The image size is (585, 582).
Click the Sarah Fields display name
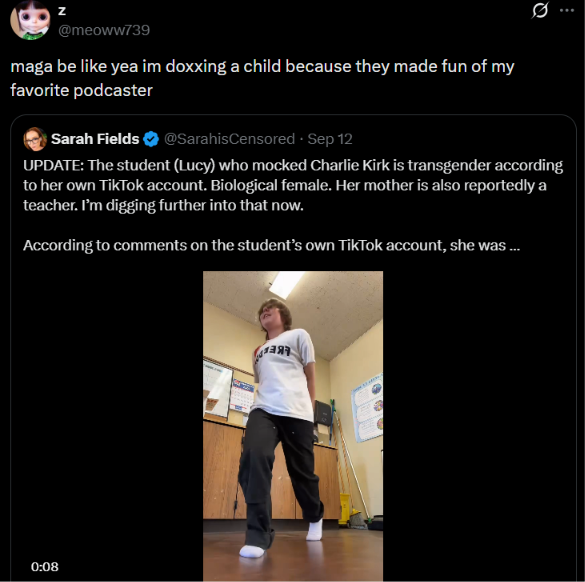pos(95,139)
